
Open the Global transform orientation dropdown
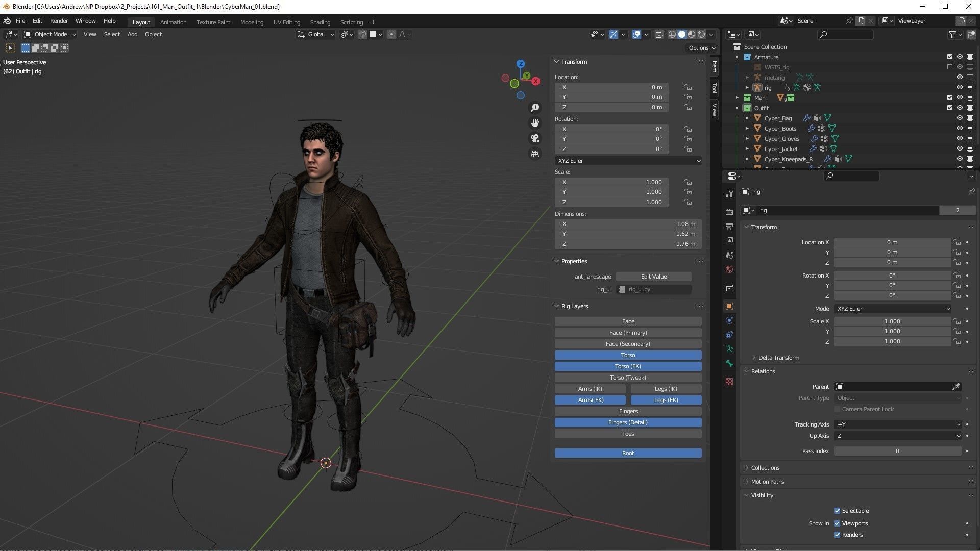point(316,34)
